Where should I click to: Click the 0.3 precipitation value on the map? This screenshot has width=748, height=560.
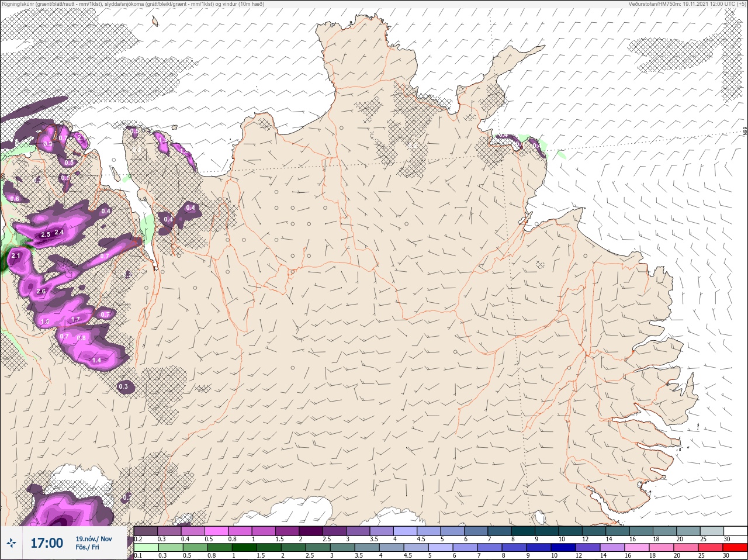point(123,386)
